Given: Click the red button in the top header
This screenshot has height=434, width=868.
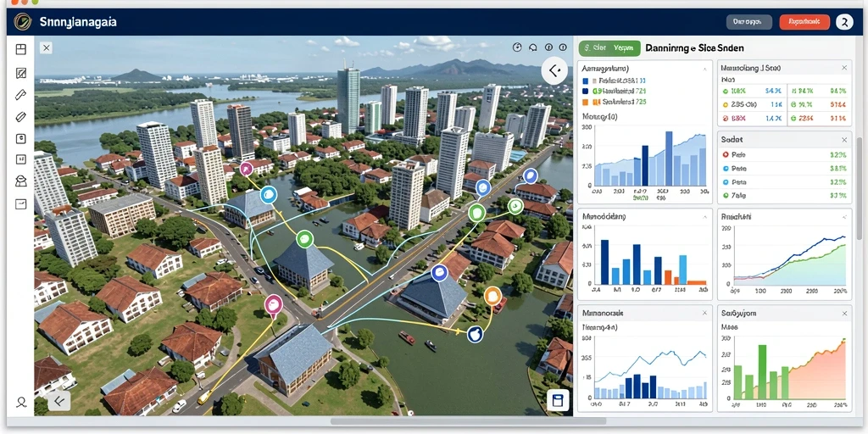Looking at the screenshot, I should pyautogui.click(x=804, y=21).
